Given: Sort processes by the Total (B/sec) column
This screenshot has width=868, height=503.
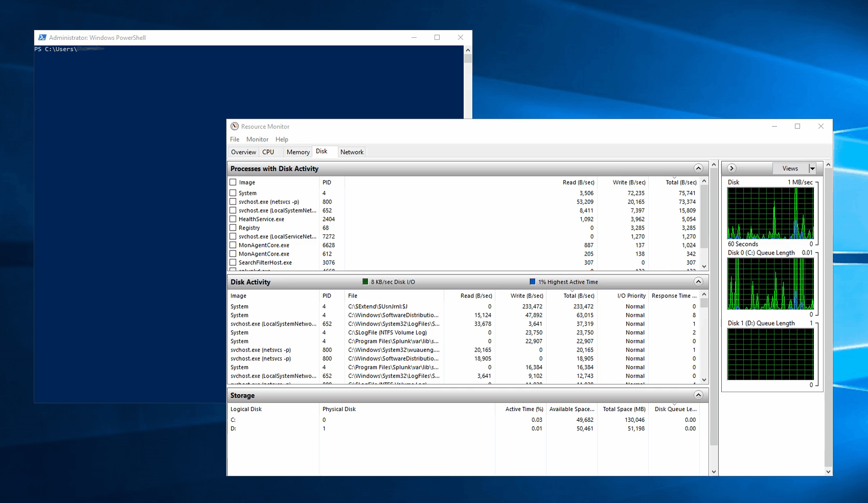Looking at the screenshot, I should [x=681, y=182].
